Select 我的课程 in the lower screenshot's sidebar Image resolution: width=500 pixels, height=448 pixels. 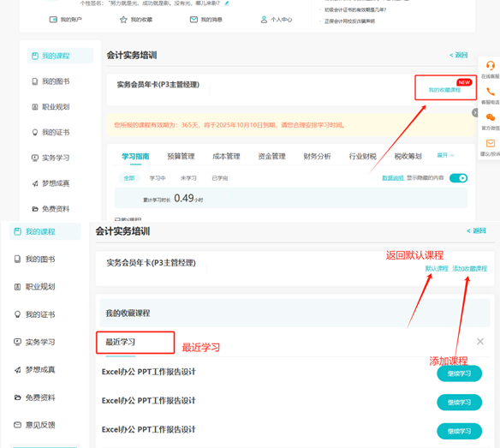point(45,231)
